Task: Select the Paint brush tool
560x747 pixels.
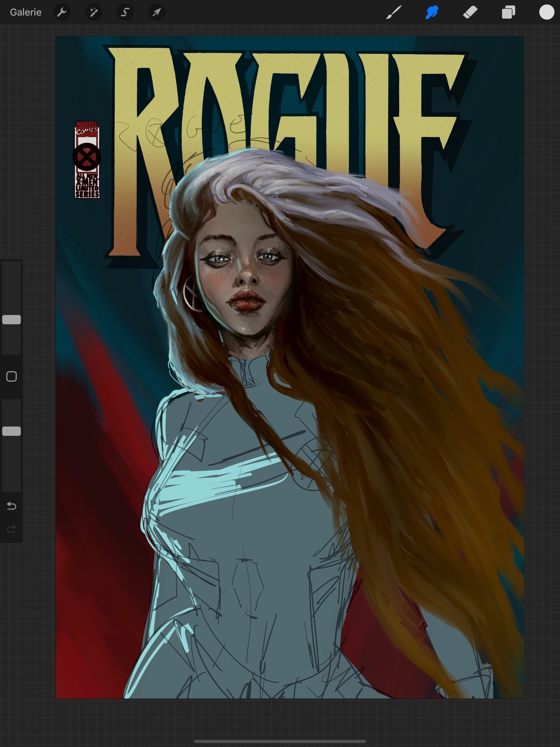Action: coord(393,12)
